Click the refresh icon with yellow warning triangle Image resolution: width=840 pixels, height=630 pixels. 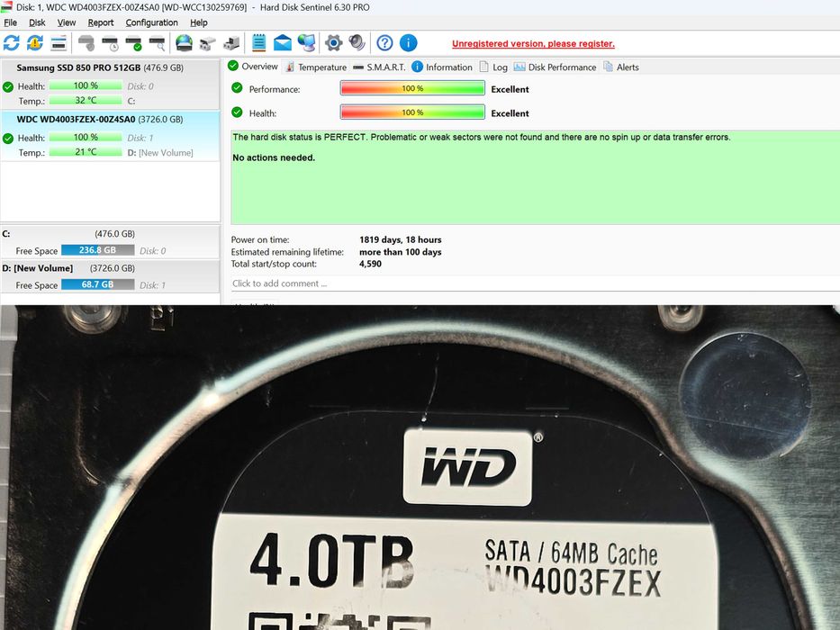point(35,43)
